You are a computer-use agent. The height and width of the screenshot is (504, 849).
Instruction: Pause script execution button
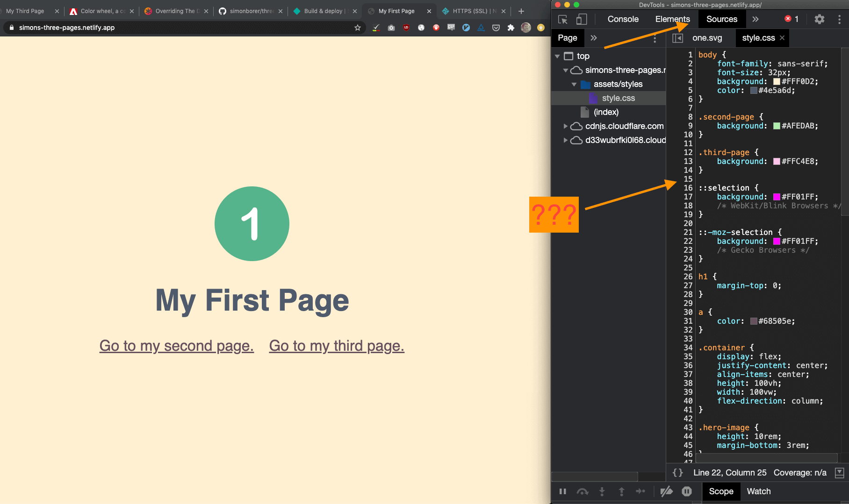tap(563, 491)
